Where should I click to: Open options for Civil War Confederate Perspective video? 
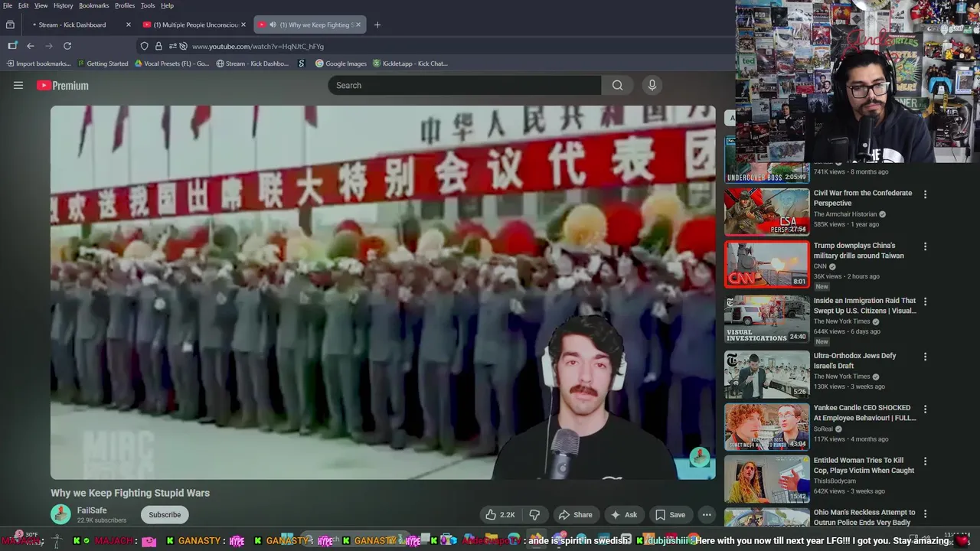point(925,194)
